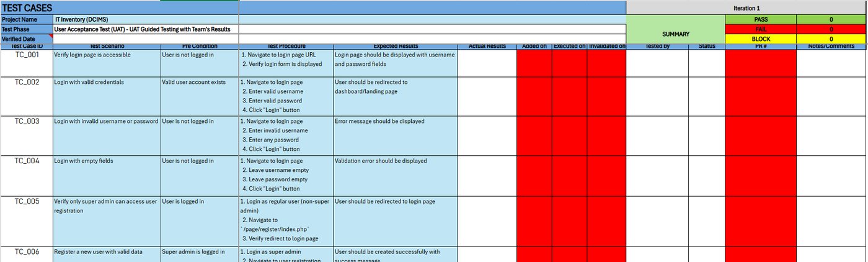The image size is (868, 262).
Task: Click the Test Phase label cell
Action: (x=26, y=29)
